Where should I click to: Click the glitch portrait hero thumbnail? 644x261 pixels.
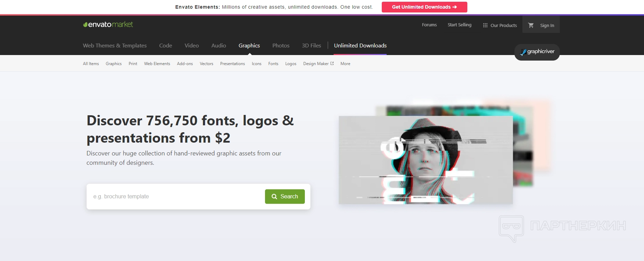point(425,160)
